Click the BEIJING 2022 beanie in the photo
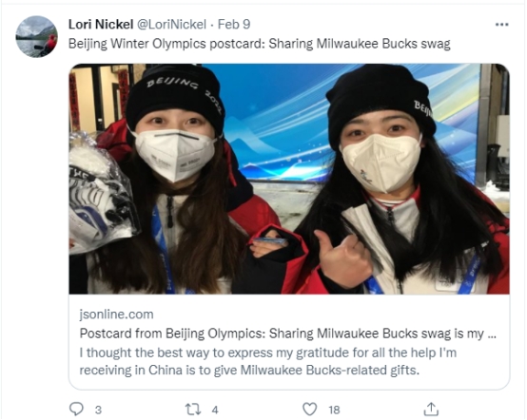 (x=175, y=97)
